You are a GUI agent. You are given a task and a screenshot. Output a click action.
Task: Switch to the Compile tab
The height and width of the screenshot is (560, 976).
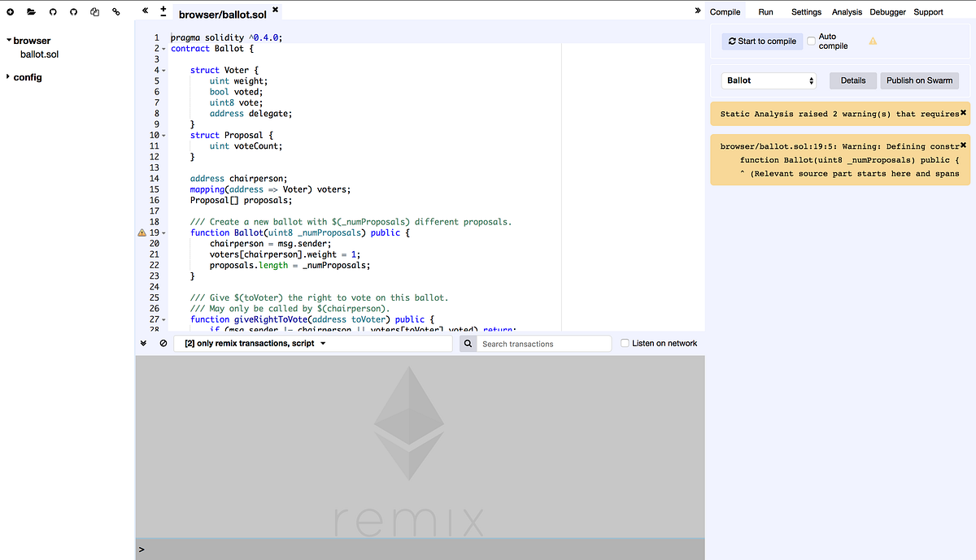pos(725,12)
